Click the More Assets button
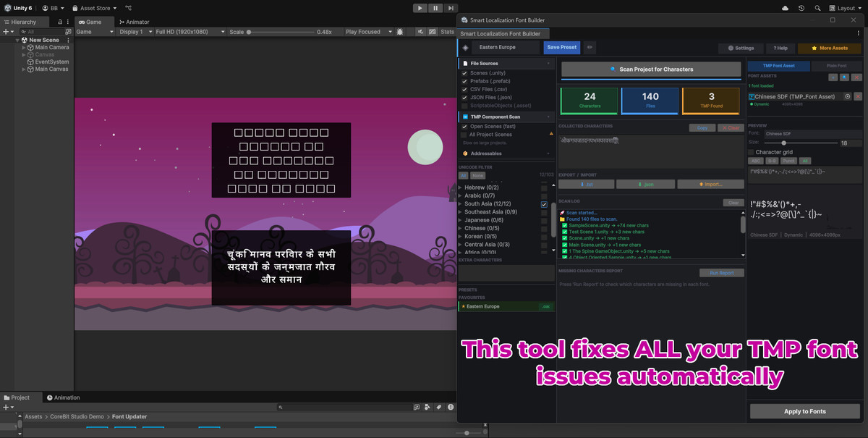 (x=829, y=49)
